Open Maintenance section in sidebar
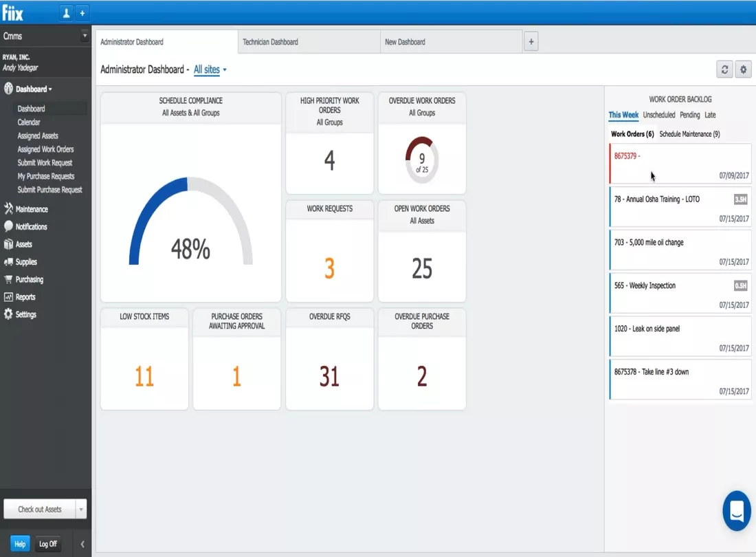The height and width of the screenshot is (557, 756). [x=32, y=209]
